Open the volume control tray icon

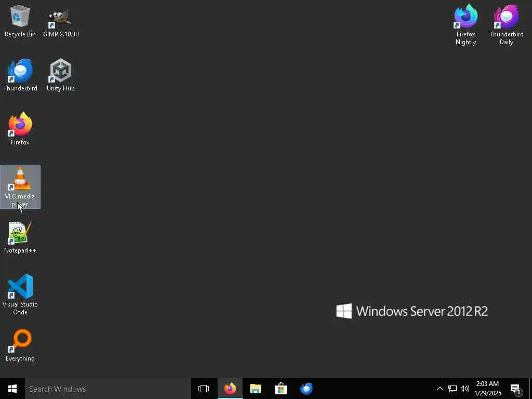(465, 389)
